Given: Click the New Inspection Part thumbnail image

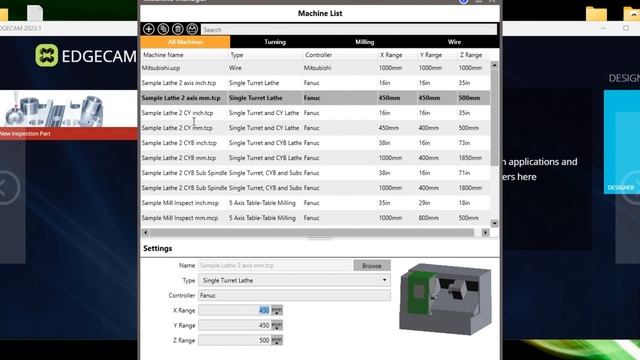Looking at the screenshot, I should click(69, 109).
